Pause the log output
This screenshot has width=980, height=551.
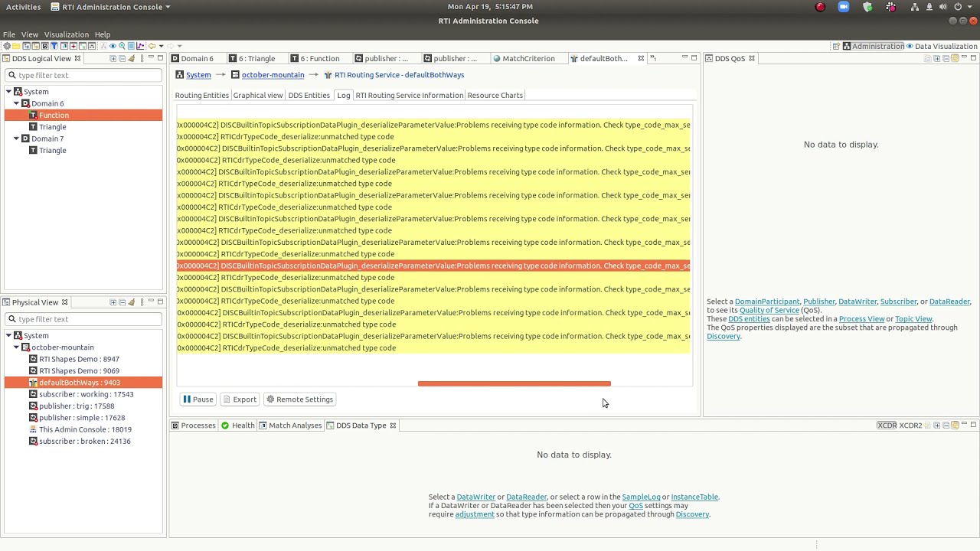(198, 399)
